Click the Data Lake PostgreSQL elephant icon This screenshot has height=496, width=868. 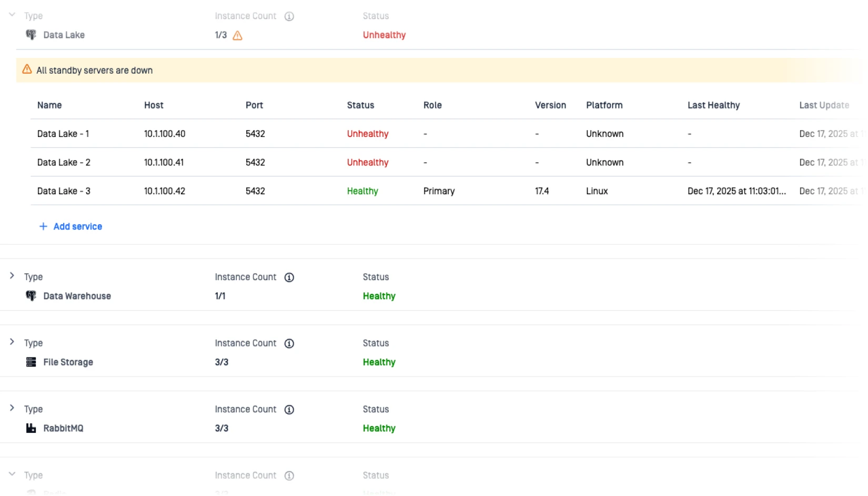[31, 35]
